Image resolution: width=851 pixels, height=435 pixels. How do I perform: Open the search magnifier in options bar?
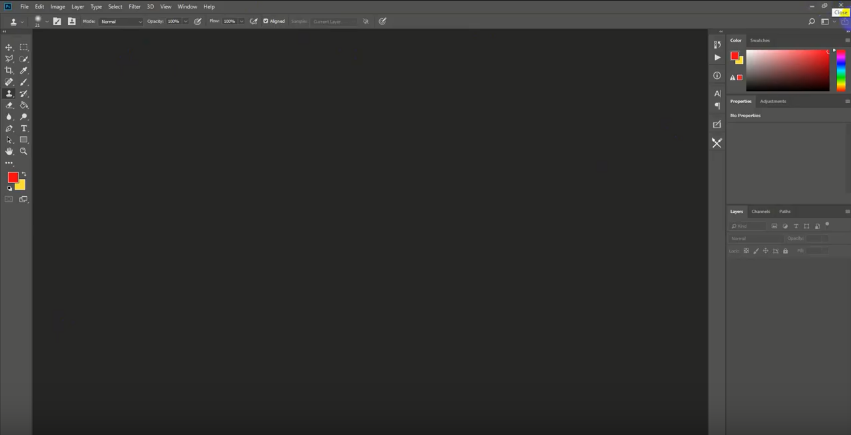(811, 22)
